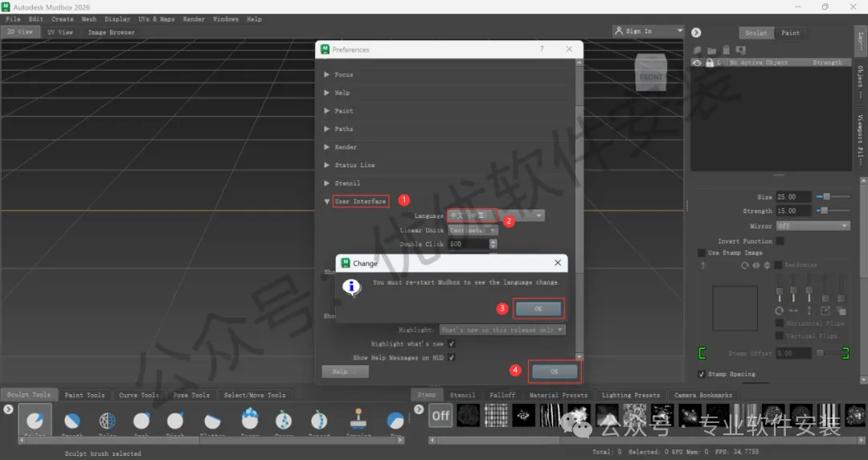Select the Grab brush tool
Viewport: 868px width, 460px height.
coord(141,421)
